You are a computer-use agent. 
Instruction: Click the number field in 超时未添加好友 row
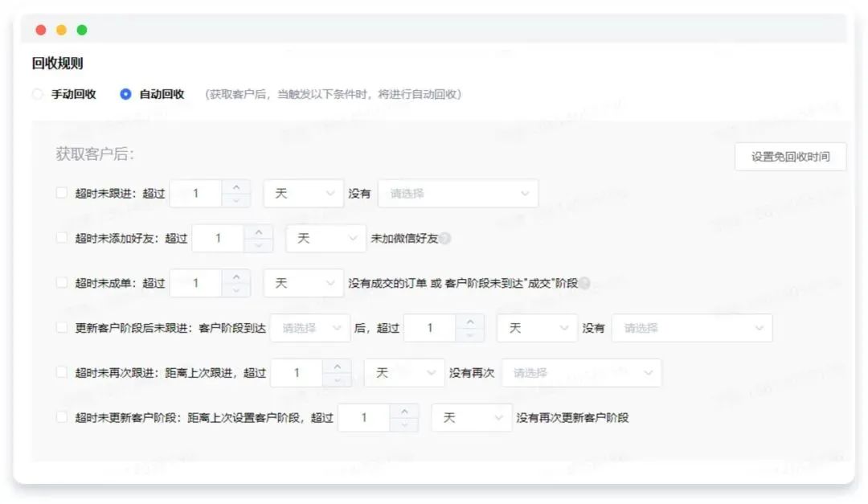point(218,238)
